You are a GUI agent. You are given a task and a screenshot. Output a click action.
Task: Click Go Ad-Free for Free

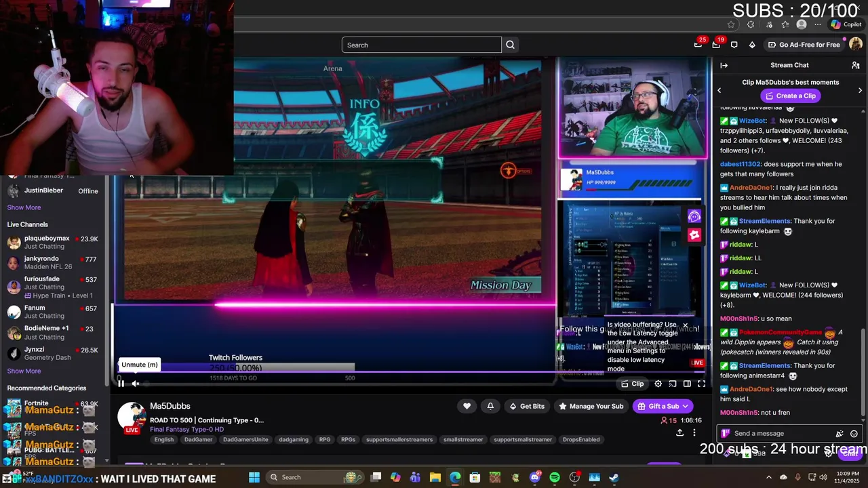coord(804,45)
